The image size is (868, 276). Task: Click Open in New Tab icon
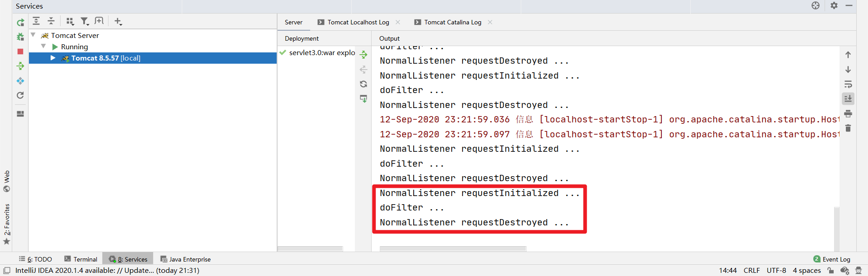point(99,21)
